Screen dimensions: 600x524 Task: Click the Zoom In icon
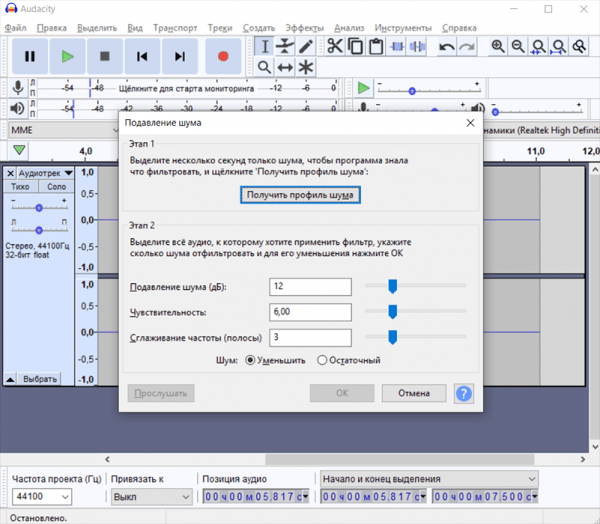point(497,46)
